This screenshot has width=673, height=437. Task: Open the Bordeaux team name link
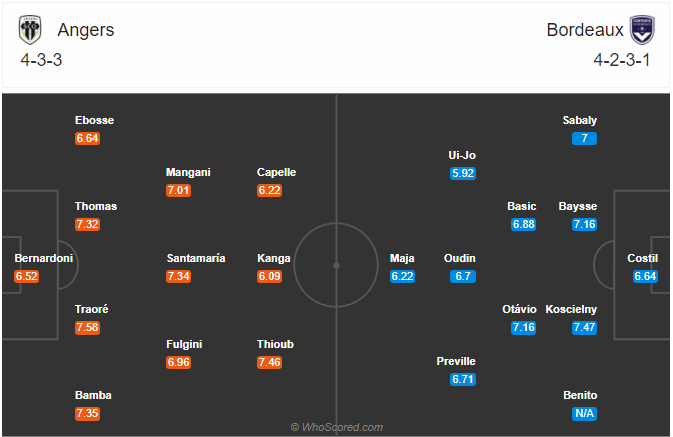click(x=585, y=30)
